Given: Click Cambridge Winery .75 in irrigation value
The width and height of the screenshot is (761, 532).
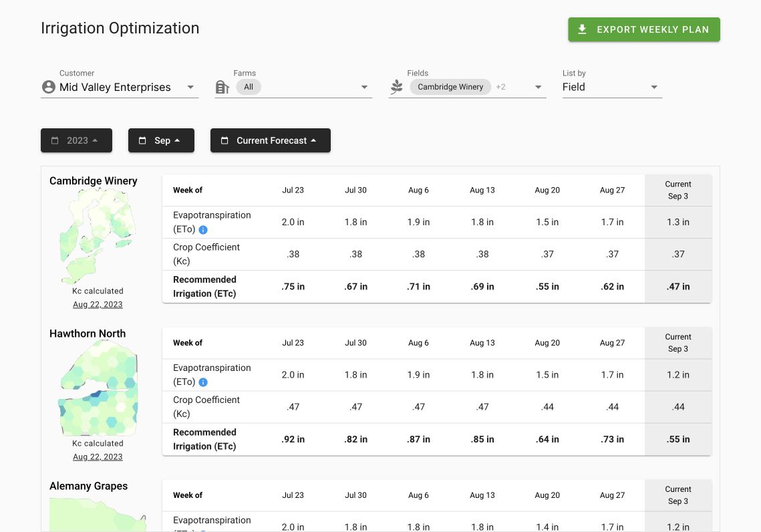Looking at the screenshot, I should [x=293, y=287].
